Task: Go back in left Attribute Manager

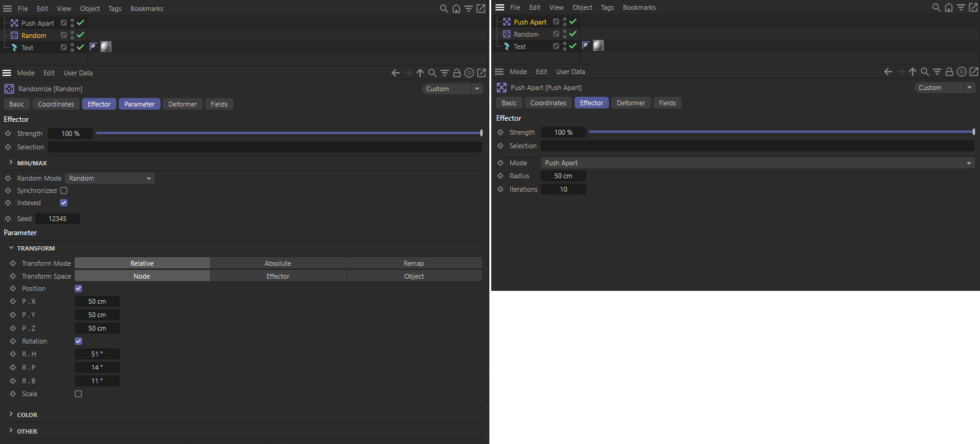Action: pos(396,73)
